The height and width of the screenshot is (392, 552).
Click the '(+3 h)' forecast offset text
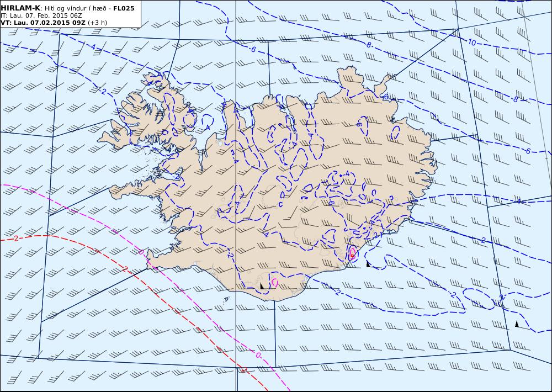coord(98,23)
